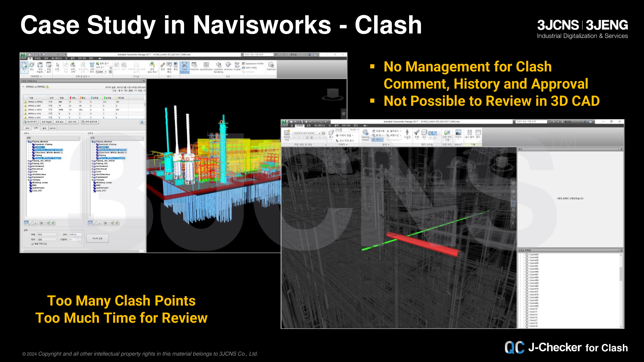Open the Scripter tool
Viewport: 644px width, 362px height.
click(x=237, y=67)
